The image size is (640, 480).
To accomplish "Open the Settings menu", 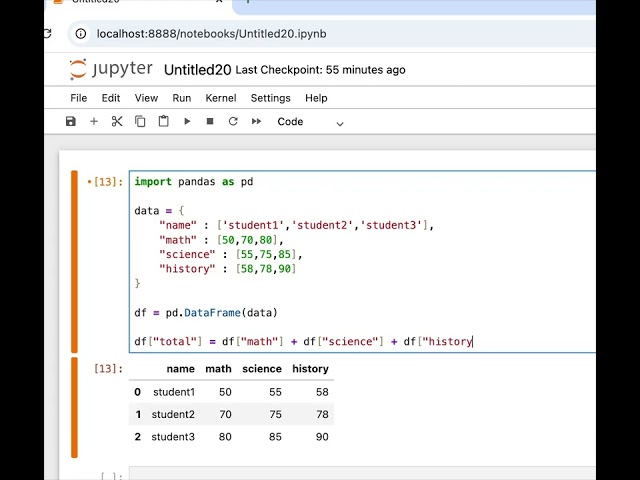I will (270, 98).
